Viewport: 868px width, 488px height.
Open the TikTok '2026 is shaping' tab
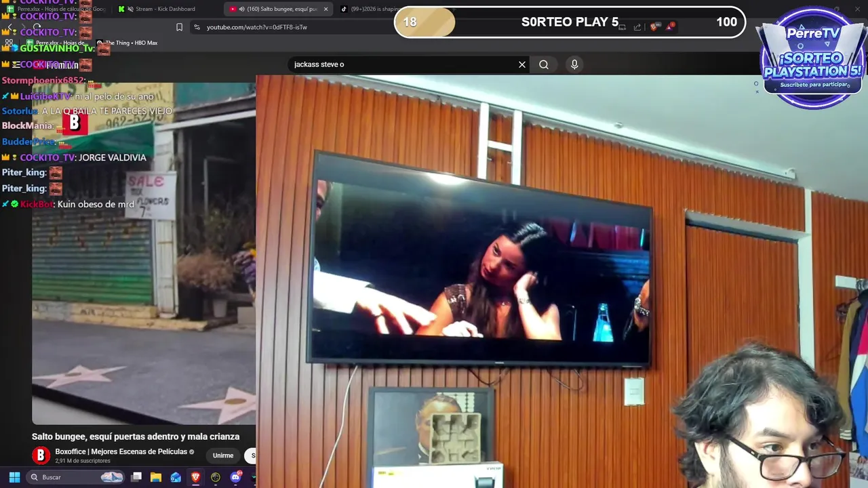pos(370,9)
